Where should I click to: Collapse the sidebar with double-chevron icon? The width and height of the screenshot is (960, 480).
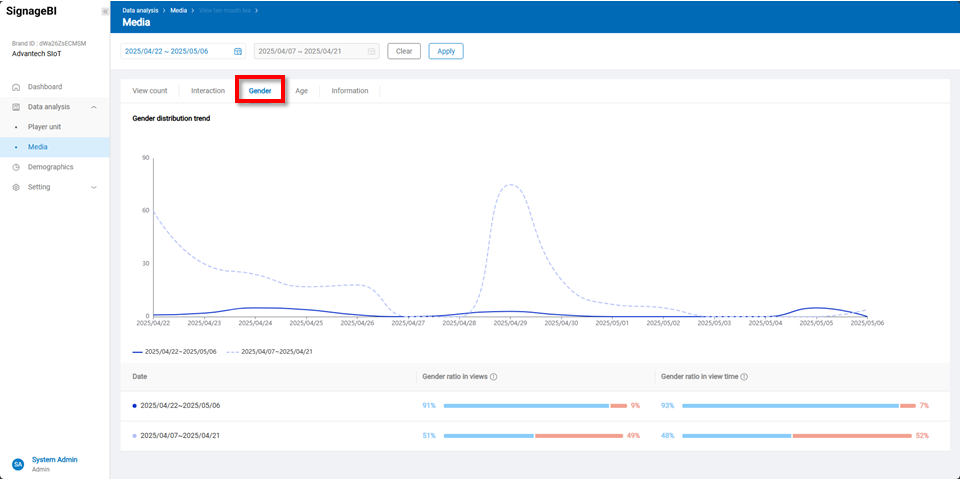click(x=105, y=11)
